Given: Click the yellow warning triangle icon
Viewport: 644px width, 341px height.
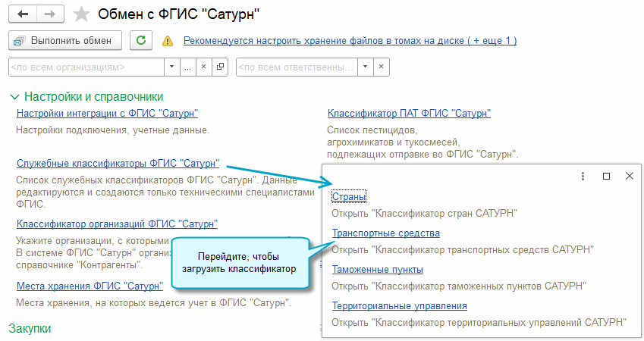Looking at the screenshot, I should click(168, 41).
